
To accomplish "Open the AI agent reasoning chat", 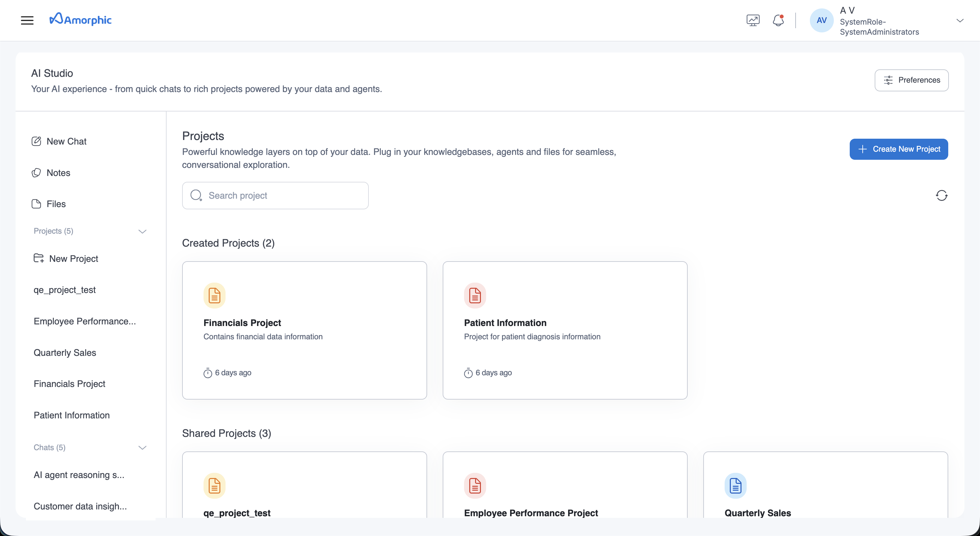I will [x=79, y=475].
